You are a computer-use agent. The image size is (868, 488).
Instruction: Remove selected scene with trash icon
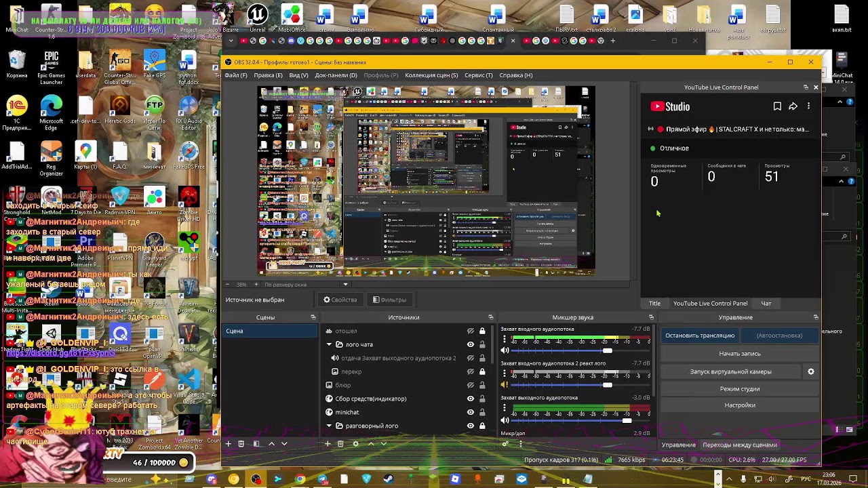click(x=242, y=444)
